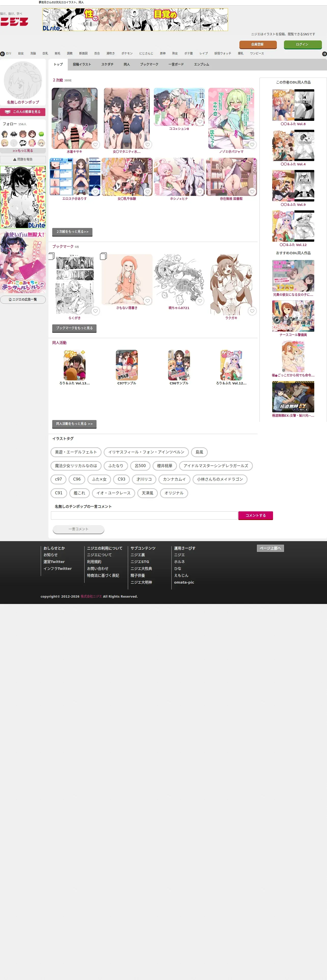Open the エンブレム tab
This screenshot has height=980, width=327.
click(202, 65)
